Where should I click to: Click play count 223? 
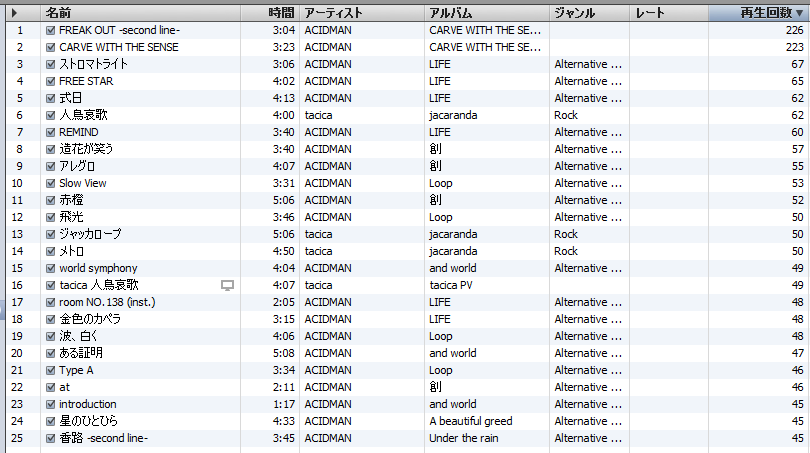pos(795,48)
